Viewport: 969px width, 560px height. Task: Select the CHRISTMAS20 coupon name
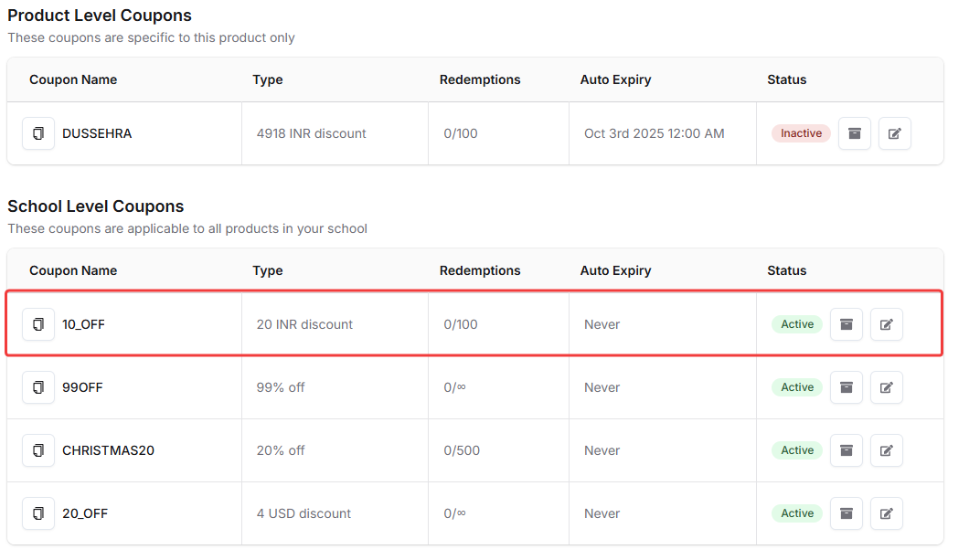tap(108, 450)
